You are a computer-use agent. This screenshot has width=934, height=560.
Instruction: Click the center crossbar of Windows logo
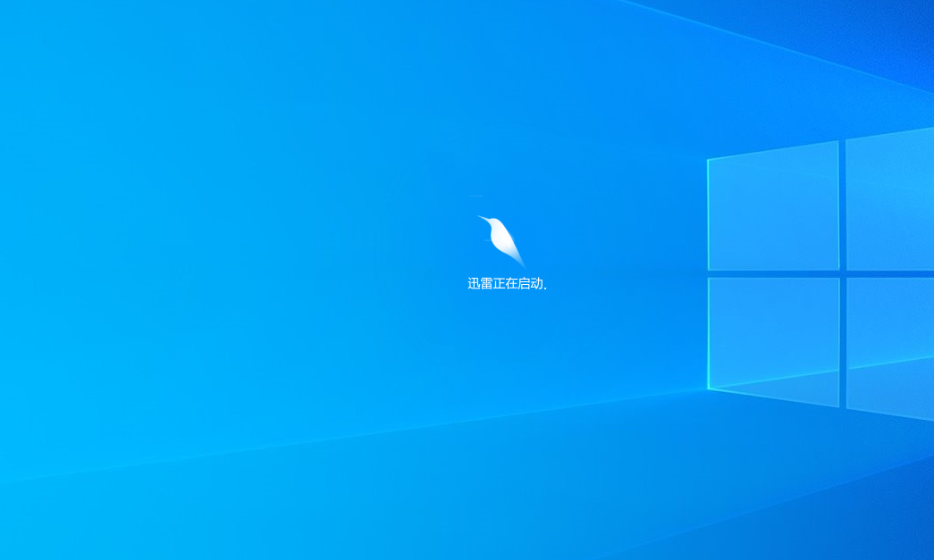[840, 272]
